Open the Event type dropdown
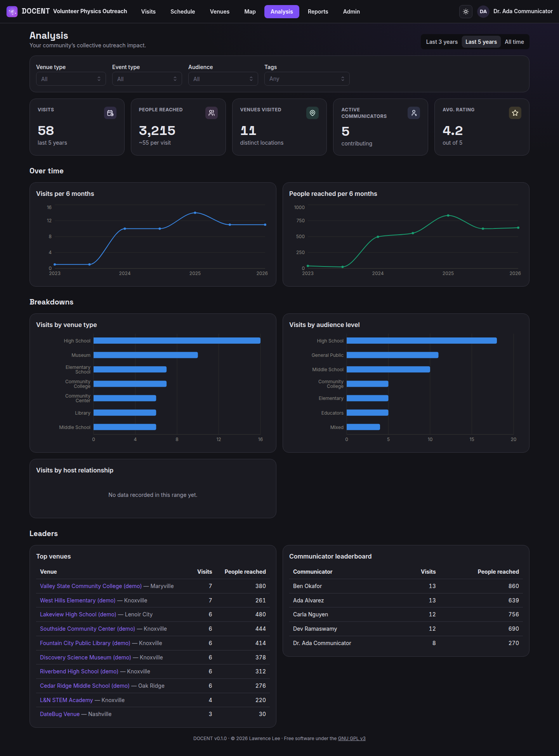The image size is (559, 756). 147,79
